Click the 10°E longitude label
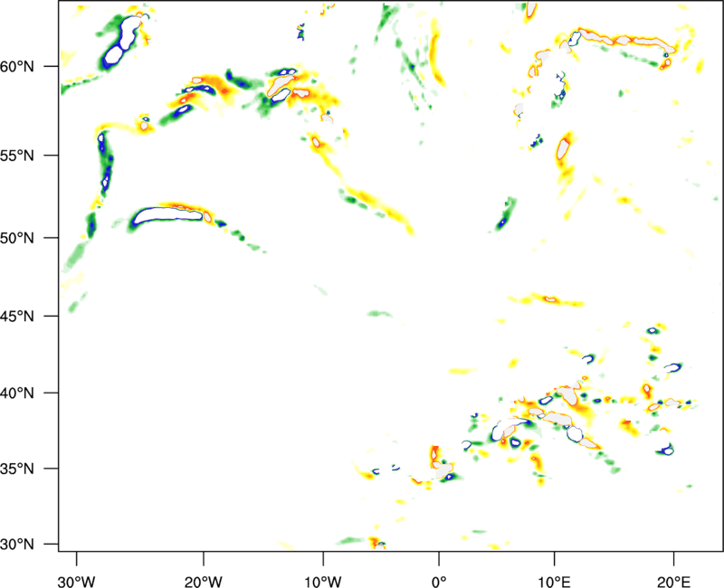Screen dimensions: 724x588 click(x=554, y=582)
